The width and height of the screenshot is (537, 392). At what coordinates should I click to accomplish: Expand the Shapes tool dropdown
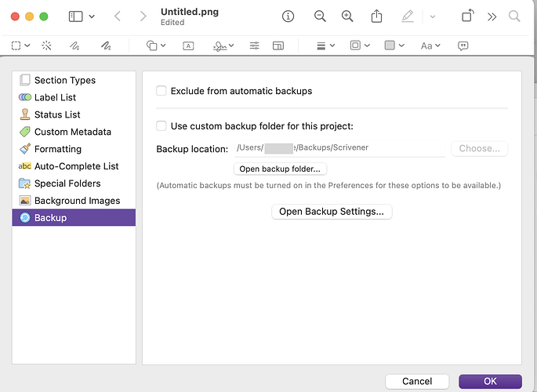click(157, 46)
